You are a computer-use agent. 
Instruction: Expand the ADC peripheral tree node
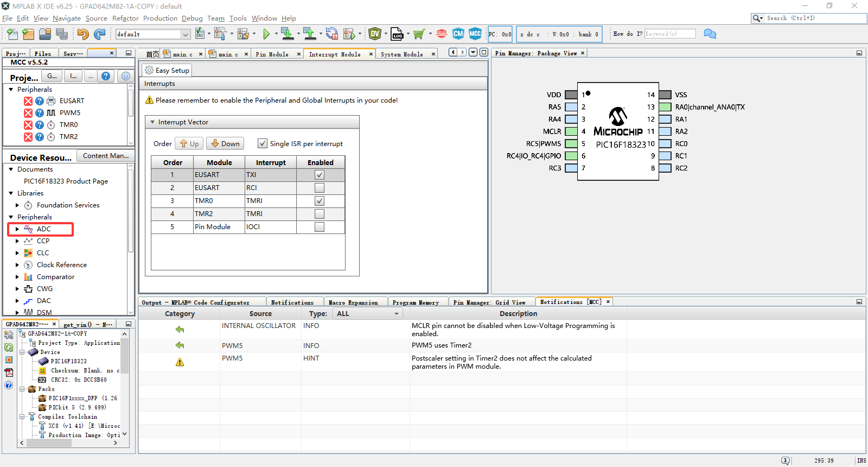click(17, 229)
